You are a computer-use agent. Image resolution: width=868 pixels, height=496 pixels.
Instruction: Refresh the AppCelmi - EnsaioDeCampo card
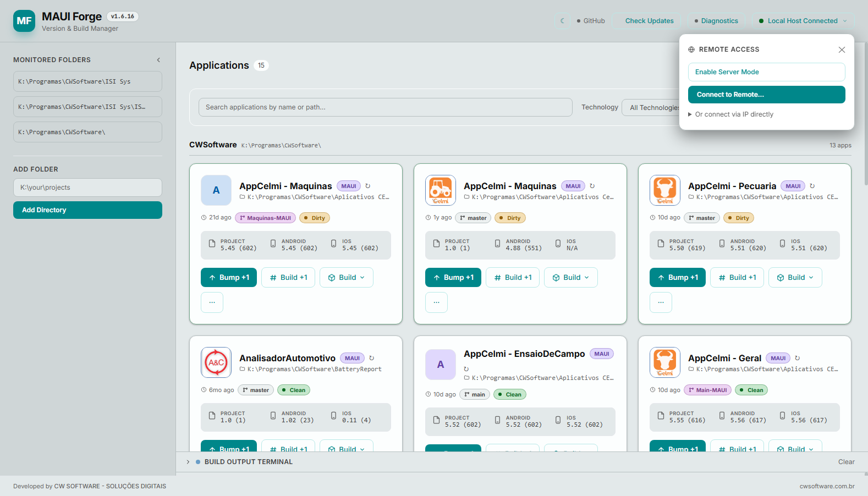(x=466, y=369)
